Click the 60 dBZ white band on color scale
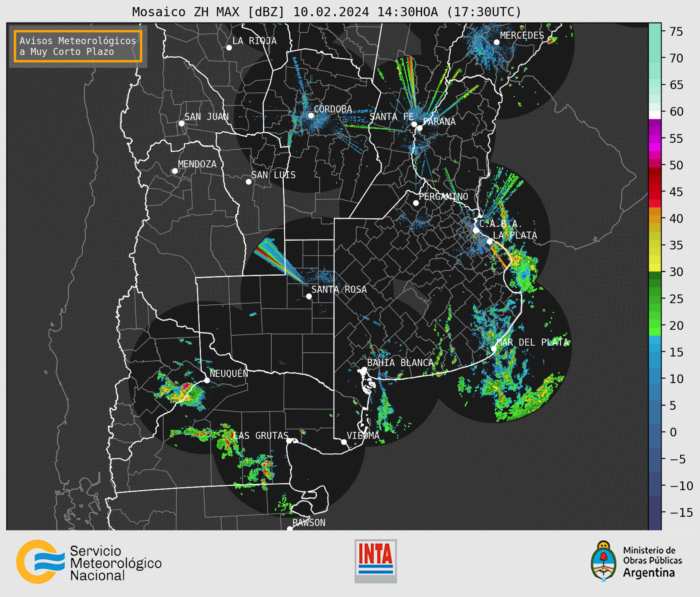700x597 pixels. point(655,115)
